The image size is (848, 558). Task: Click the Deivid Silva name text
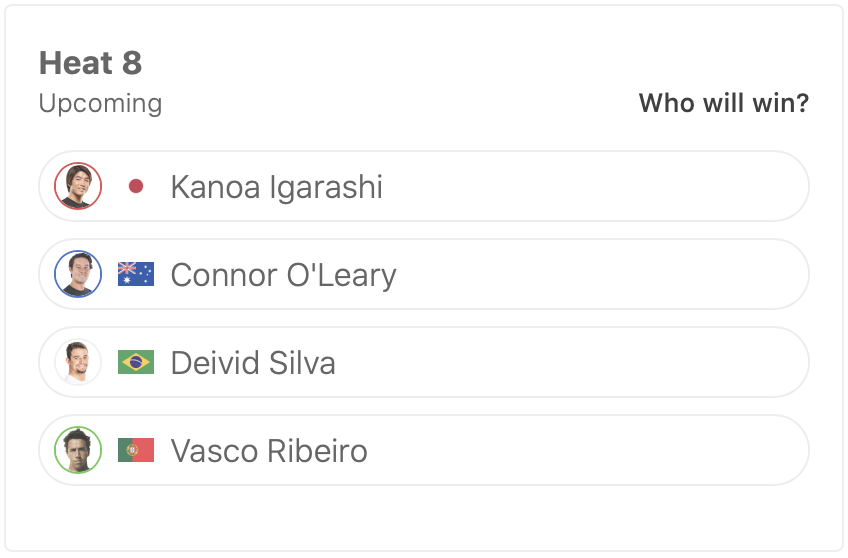pyautogui.click(x=253, y=363)
